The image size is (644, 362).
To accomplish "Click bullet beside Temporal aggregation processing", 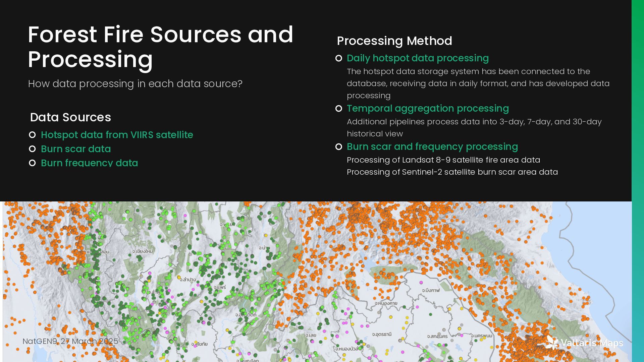I will [339, 109].
